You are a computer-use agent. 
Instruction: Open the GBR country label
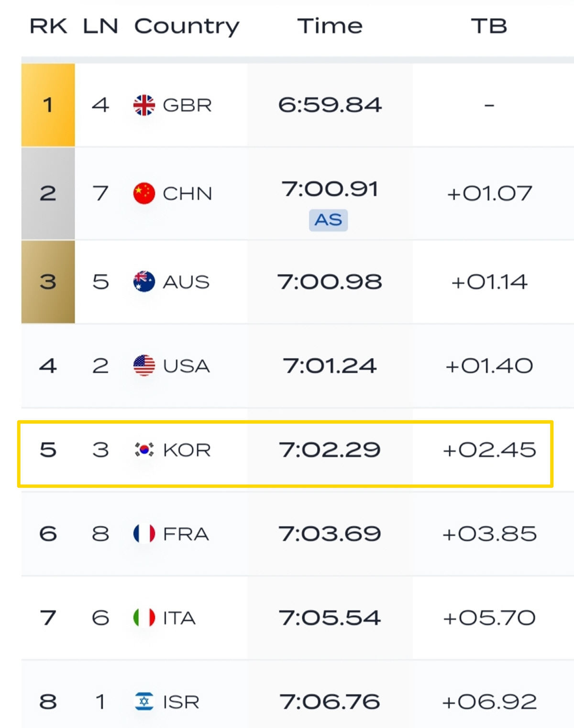(187, 105)
